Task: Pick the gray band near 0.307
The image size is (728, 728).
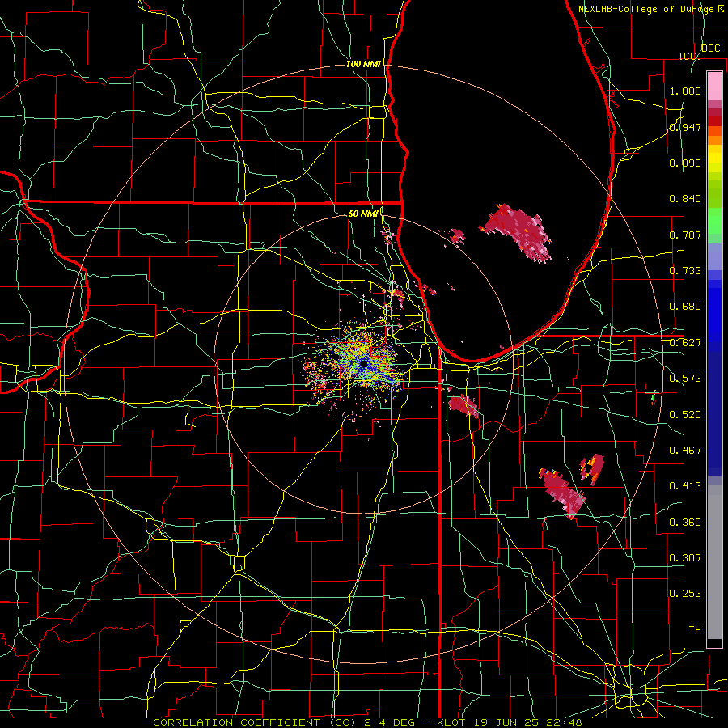Action: [x=714, y=562]
